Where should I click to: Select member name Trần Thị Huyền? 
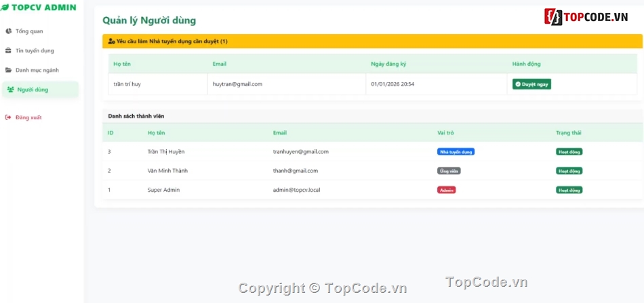[166, 152]
